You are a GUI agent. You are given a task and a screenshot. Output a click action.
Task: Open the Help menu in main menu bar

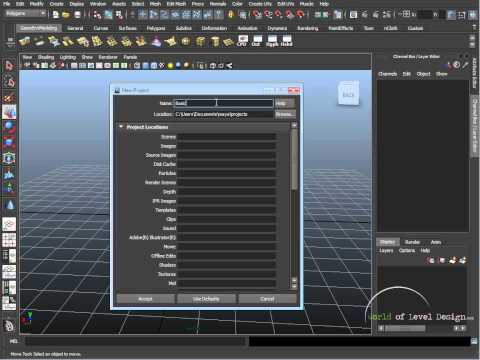click(324, 4)
